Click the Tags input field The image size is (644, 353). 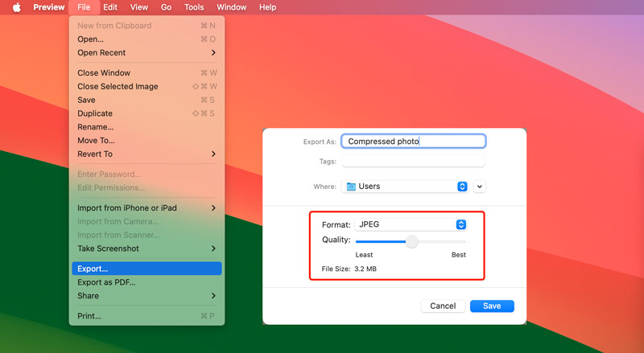pos(414,162)
